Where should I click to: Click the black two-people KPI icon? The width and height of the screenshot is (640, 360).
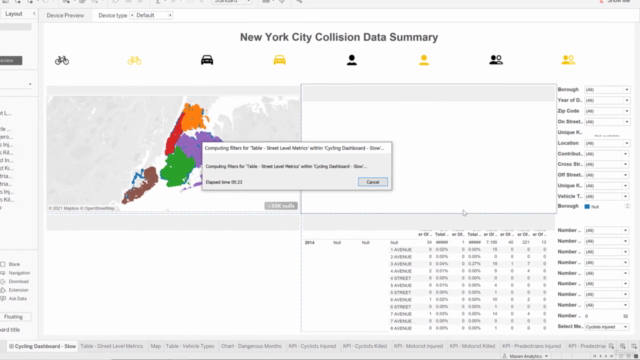496,60
